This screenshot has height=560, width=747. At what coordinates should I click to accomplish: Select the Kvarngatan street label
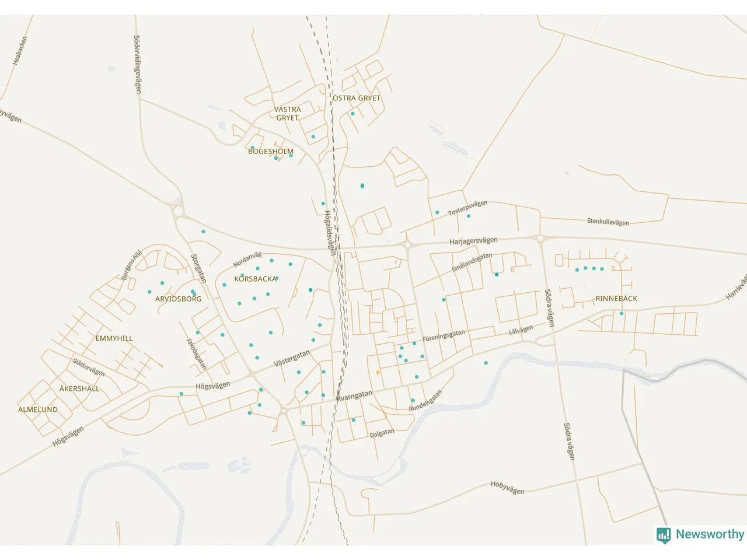(354, 396)
